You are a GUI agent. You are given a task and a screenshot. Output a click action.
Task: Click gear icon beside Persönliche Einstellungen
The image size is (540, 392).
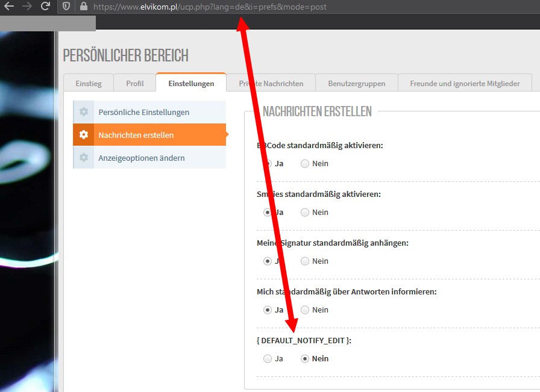click(x=84, y=112)
